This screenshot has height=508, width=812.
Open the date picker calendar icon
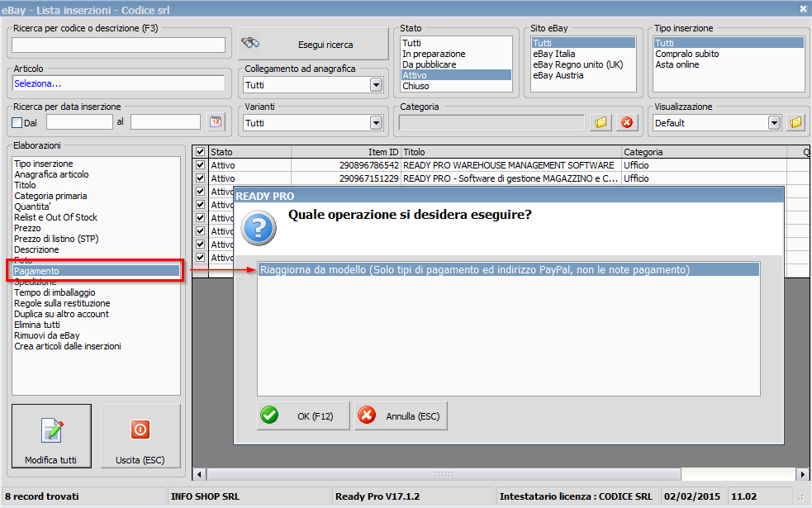(216, 122)
